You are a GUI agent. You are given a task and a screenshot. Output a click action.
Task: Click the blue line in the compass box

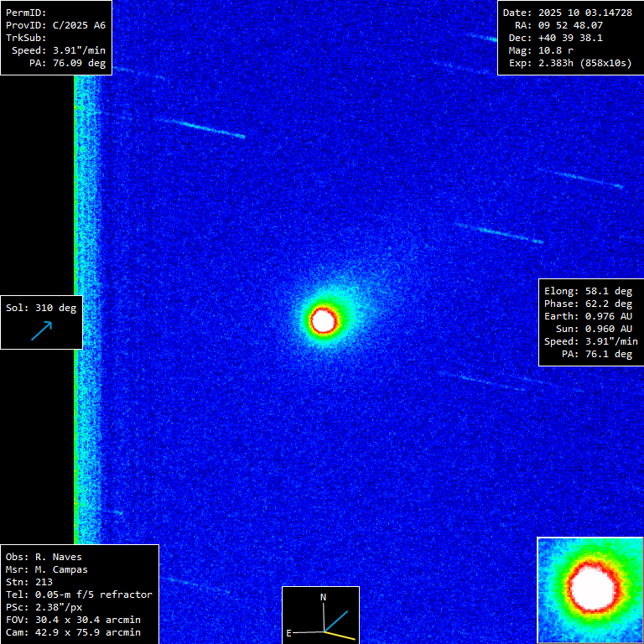click(x=336, y=620)
